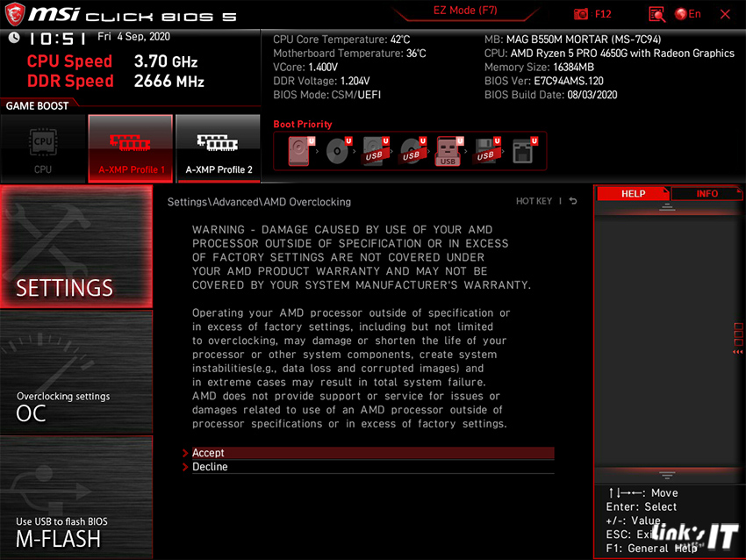The width and height of the screenshot is (746, 560).
Task: Switch to the INFO tab
Action: [x=707, y=194]
